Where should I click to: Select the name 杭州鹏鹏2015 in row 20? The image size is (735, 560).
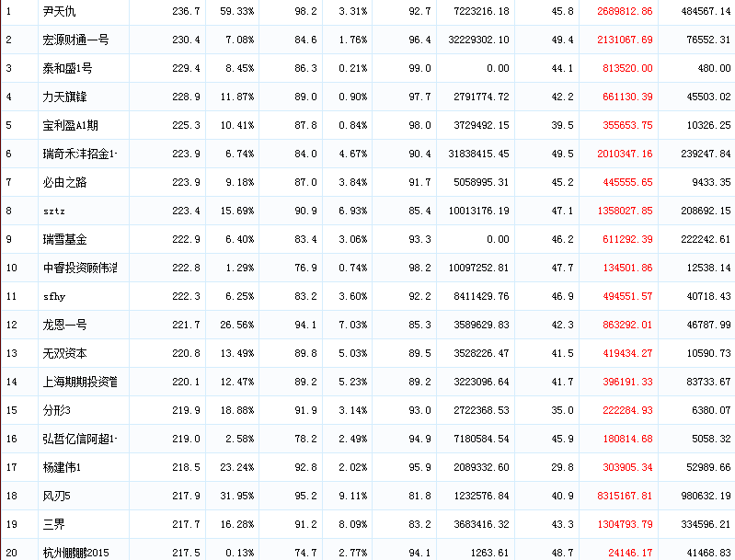[76, 553]
